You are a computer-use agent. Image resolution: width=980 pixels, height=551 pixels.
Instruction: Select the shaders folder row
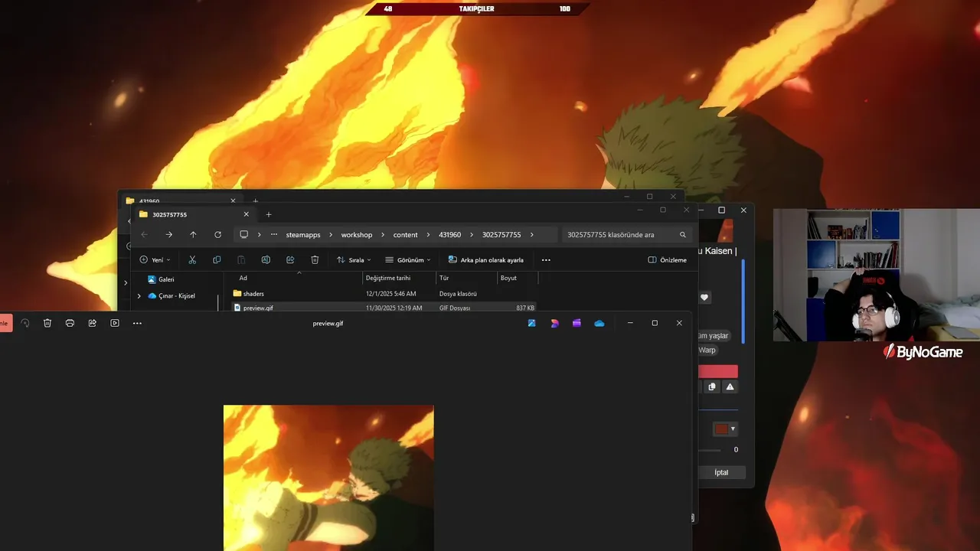pos(383,294)
